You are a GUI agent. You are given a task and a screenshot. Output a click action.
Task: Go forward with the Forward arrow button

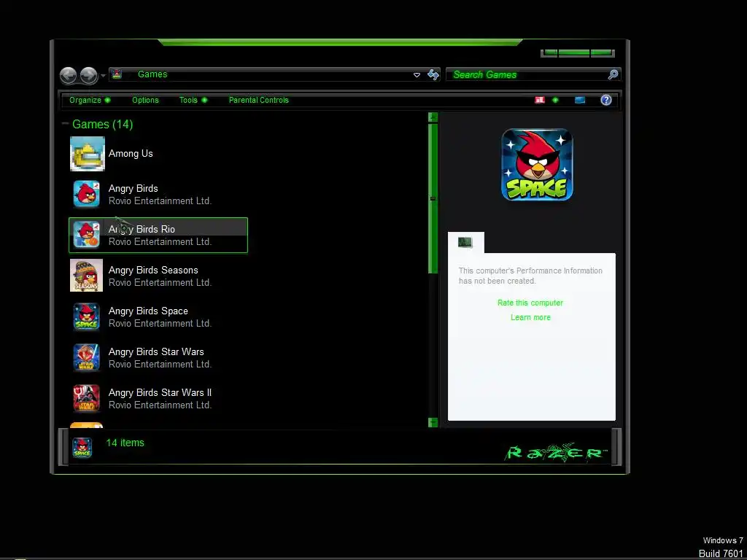coord(88,75)
